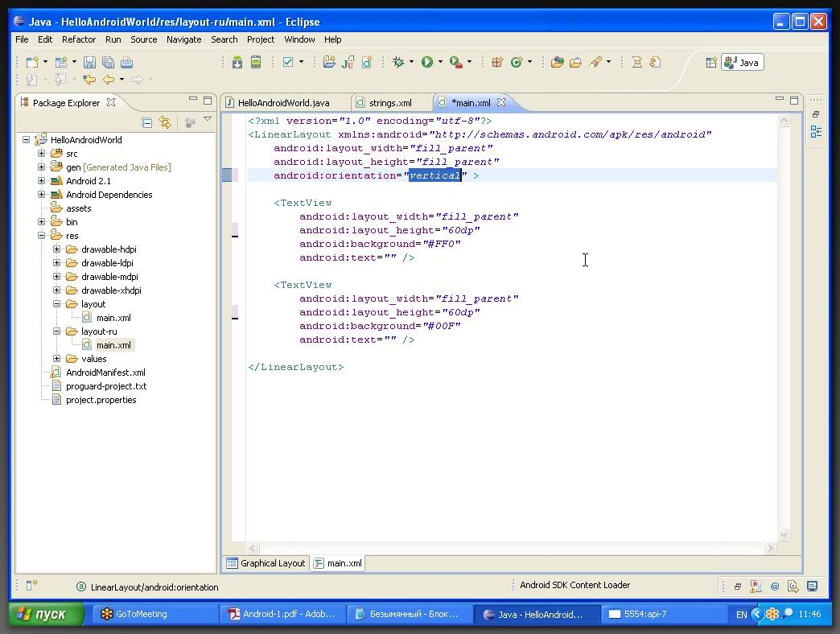Image resolution: width=840 pixels, height=634 pixels.
Task: Switch to GoToMeeting in taskbar
Action: [x=156, y=614]
